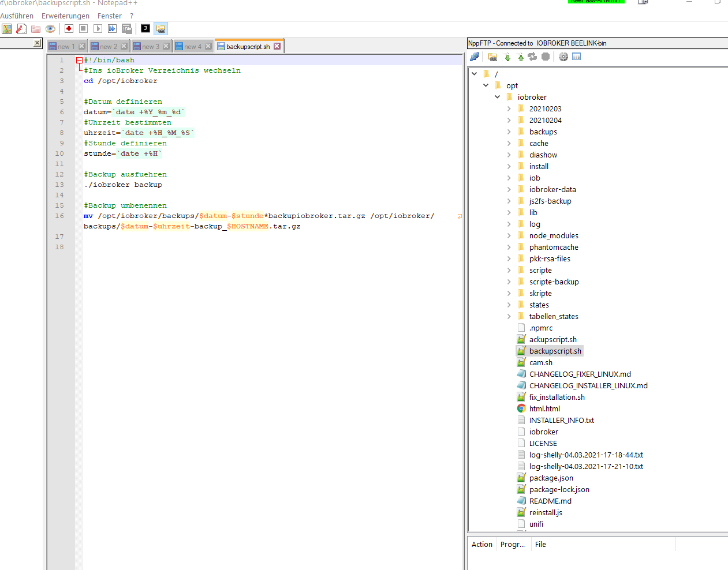Expand the iobroker-data folder
This screenshot has height=570, width=728.
(x=509, y=189)
